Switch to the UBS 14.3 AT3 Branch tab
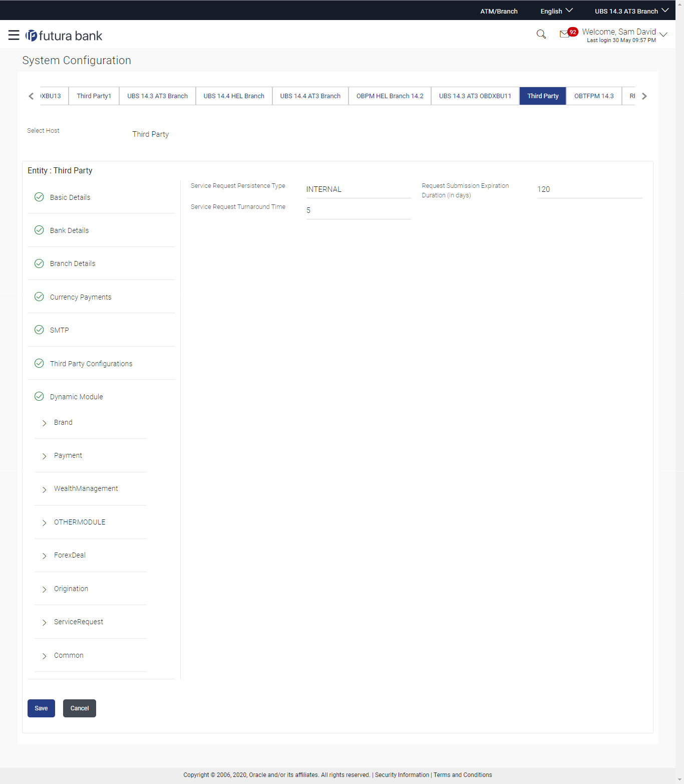This screenshot has width=684, height=784. coord(157,96)
